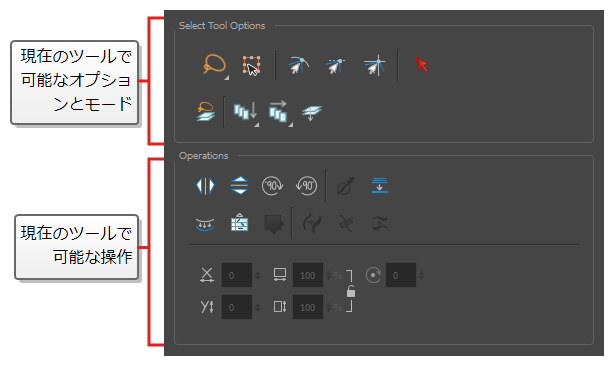Expand the Apply to All Frames dropdown arrow

pyautogui.click(x=291, y=124)
